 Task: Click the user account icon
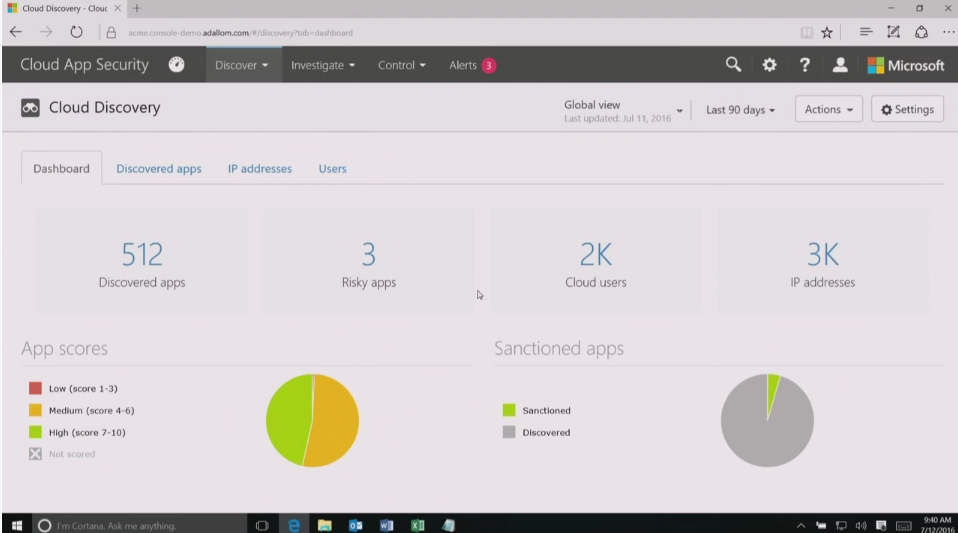pos(840,65)
